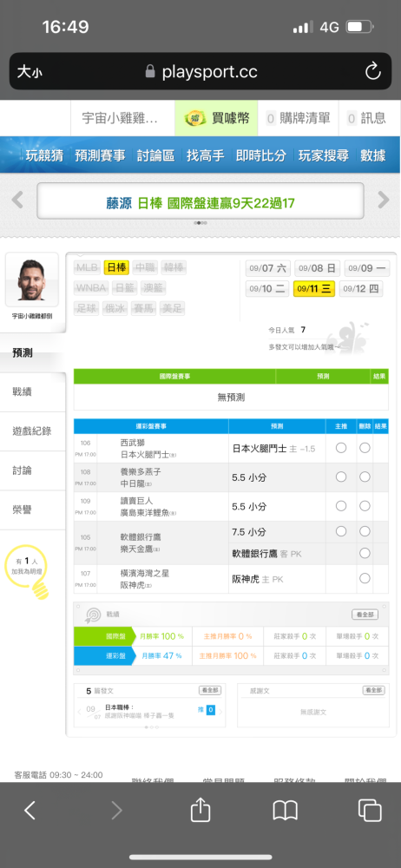The width and height of the screenshot is (401, 868).
Task: Select 主推 radio for game 109 讀賣巨人
Action: pyautogui.click(x=341, y=505)
